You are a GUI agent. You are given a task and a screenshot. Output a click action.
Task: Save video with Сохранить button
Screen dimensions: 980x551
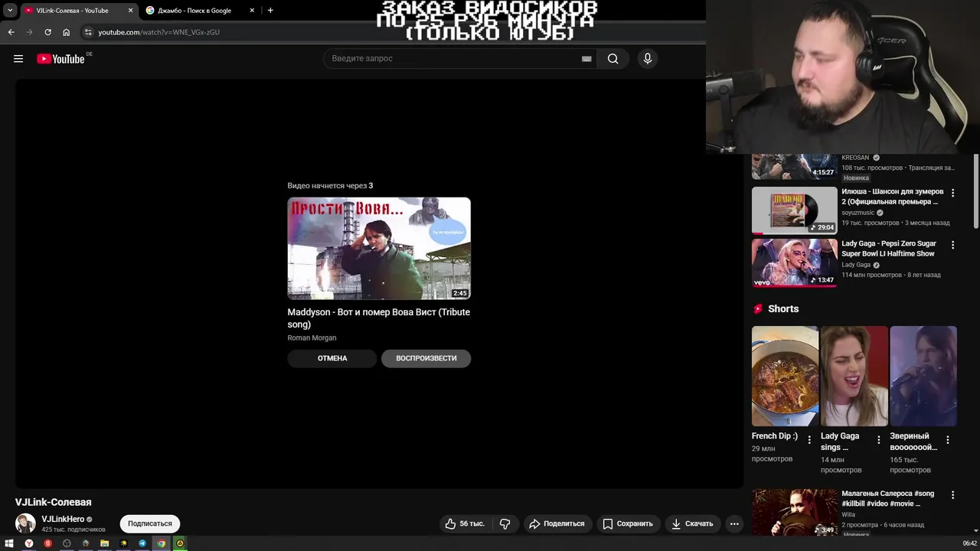coord(628,523)
